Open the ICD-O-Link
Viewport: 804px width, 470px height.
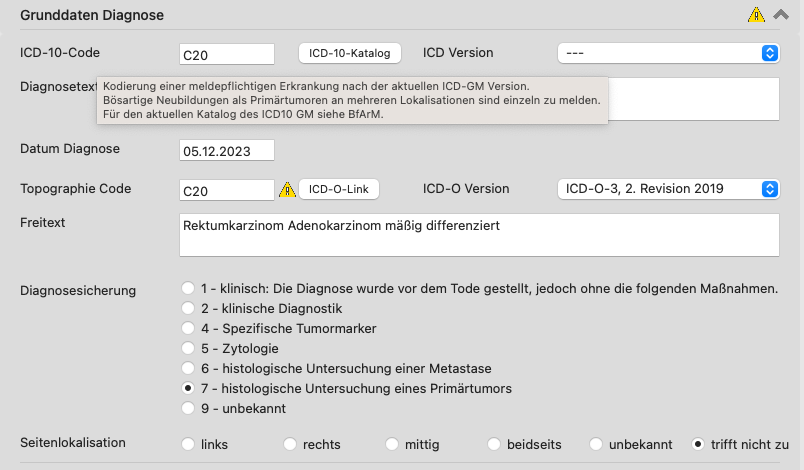[339, 189]
